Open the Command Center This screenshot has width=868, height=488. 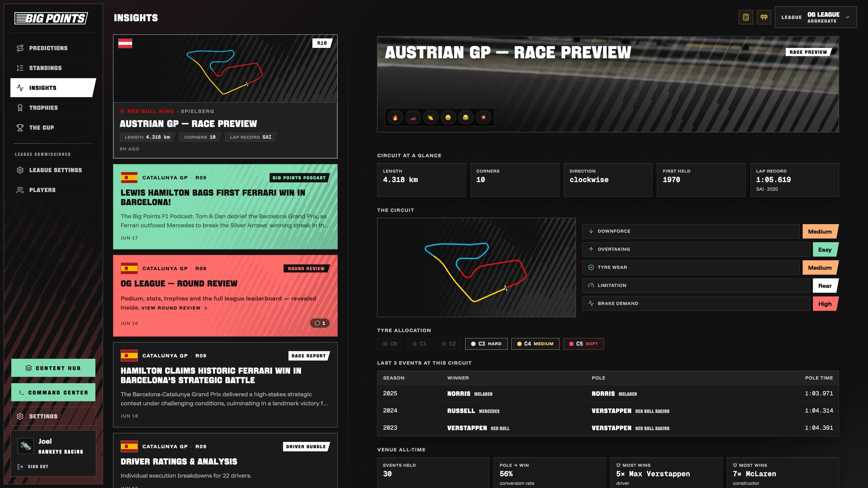point(53,392)
